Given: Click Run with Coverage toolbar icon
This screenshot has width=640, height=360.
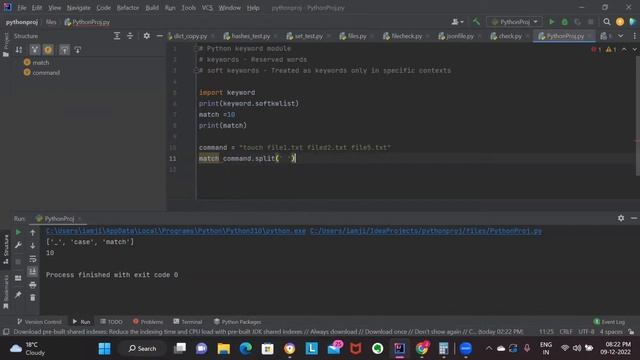Looking at the screenshot, I should (x=578, y=22).
